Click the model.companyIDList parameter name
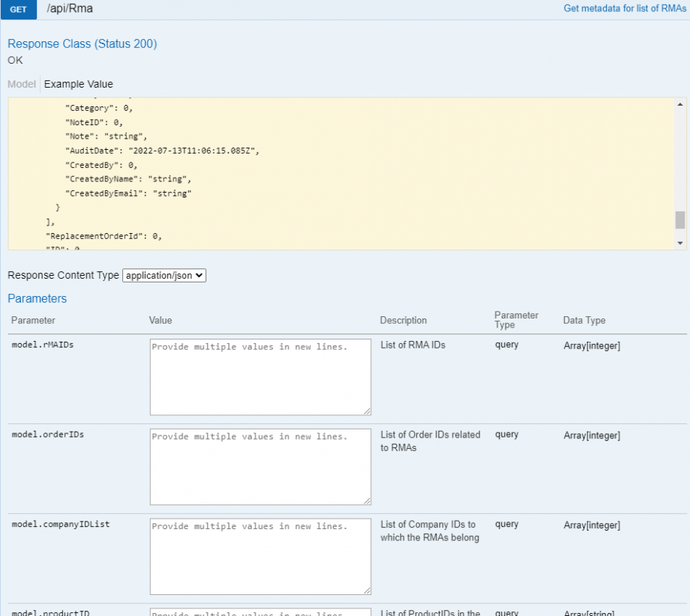 coord(61,524)
